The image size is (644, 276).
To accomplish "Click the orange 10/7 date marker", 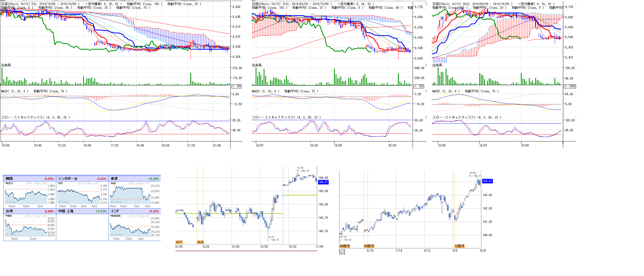I will (179, 242).
